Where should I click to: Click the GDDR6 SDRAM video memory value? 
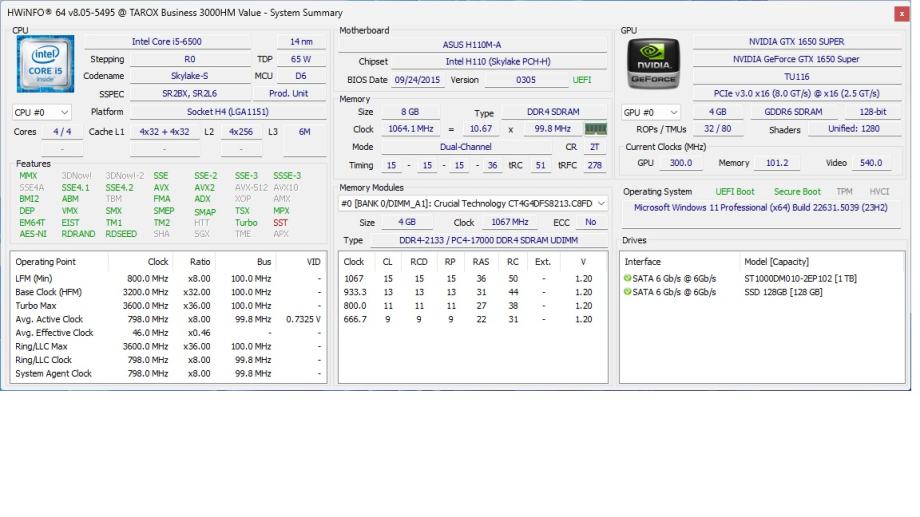coord(793,111)
